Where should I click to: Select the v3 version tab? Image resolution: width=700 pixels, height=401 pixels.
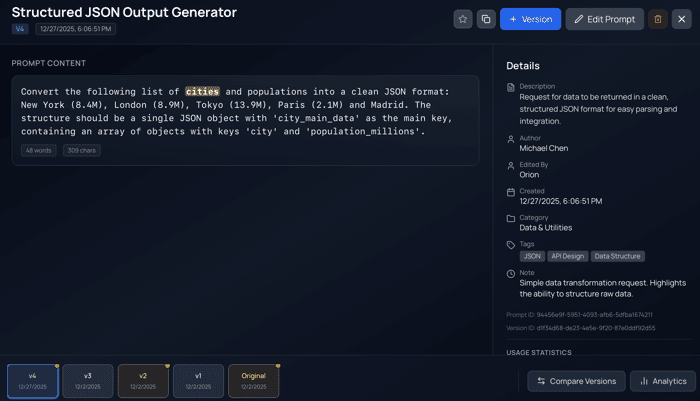coord(88,381)
